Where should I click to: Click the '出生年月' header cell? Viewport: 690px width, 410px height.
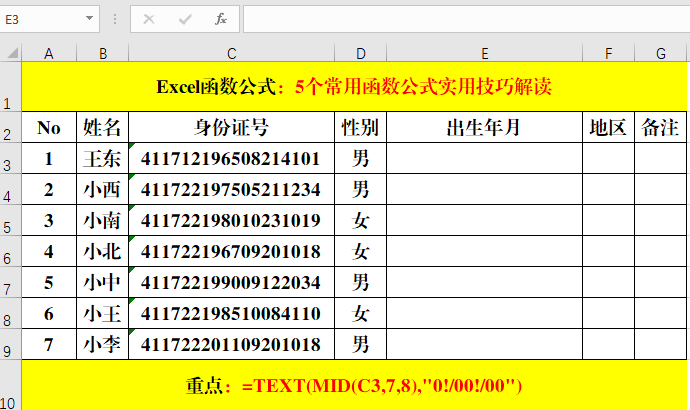[x=484, y=127]
